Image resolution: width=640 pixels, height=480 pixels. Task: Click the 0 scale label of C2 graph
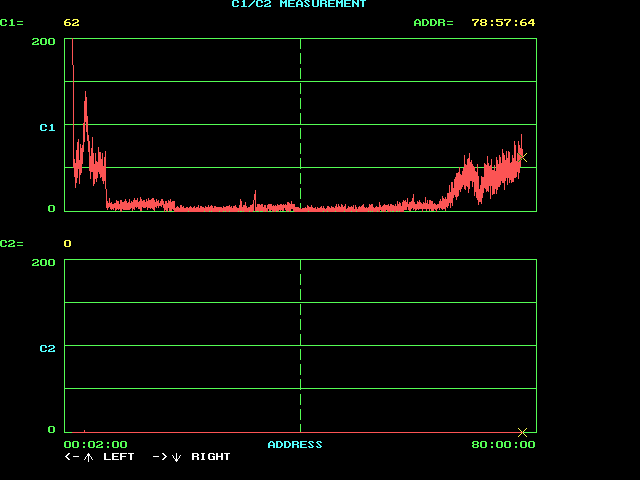click(51, 429)
